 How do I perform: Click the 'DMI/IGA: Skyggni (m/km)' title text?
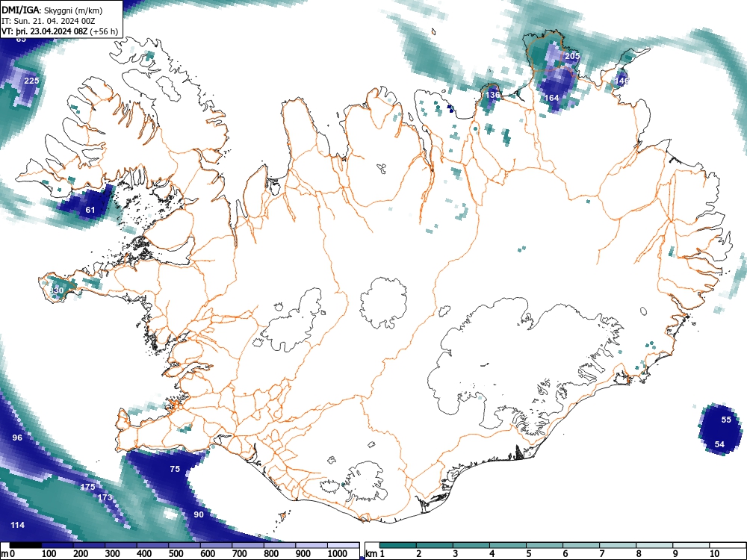click(52, 10)
